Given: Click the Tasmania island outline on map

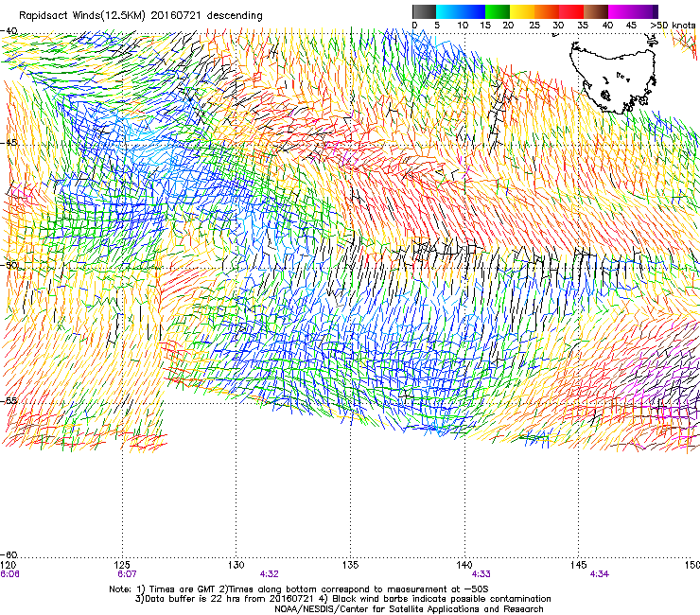Looking at the screenshot, I should click(x=613, y=77).
